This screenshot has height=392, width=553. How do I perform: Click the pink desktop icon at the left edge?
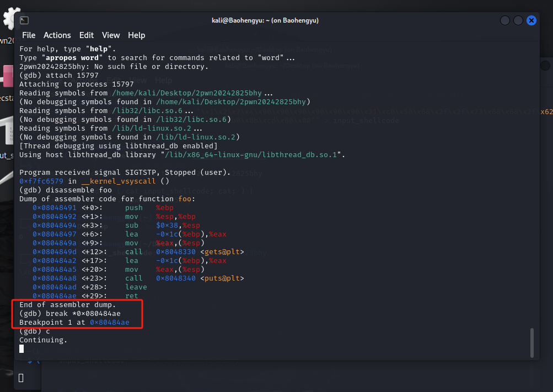click(8, 76)
